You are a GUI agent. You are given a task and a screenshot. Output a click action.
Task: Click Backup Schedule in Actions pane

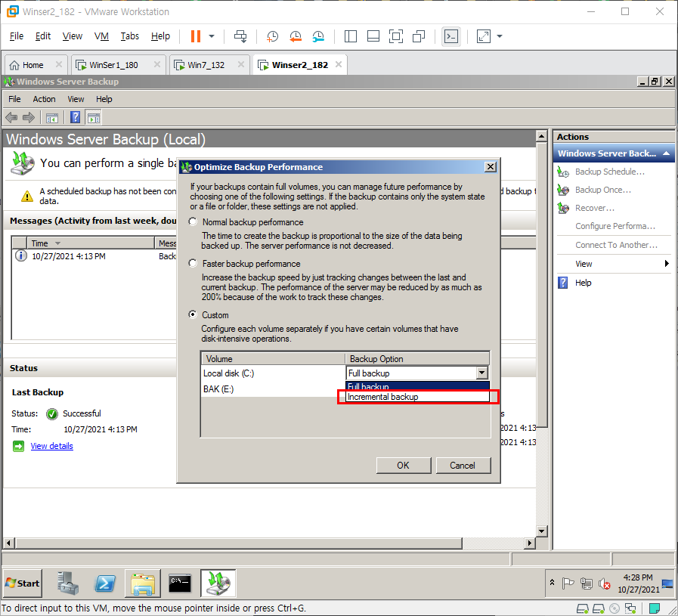click(x=610, y=172)
